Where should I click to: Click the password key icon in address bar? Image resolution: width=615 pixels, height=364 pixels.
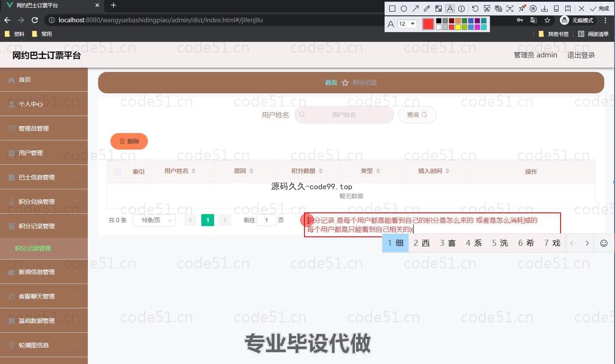(520, 20)
